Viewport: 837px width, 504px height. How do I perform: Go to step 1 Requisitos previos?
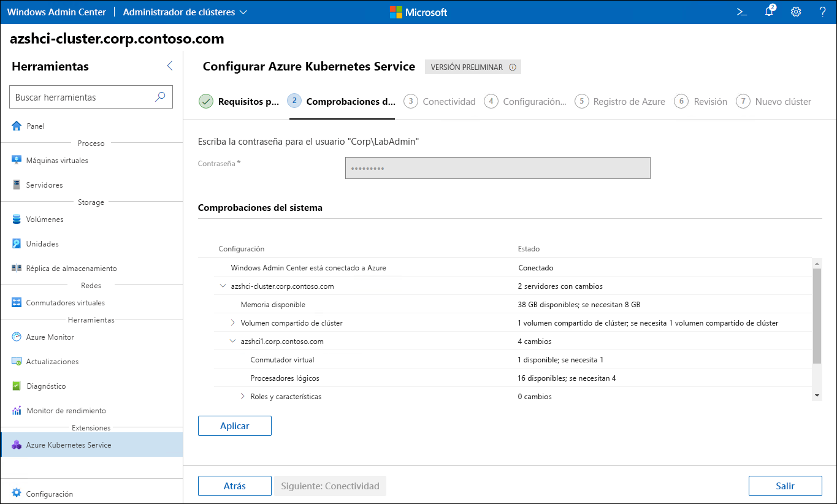point(239,102)
